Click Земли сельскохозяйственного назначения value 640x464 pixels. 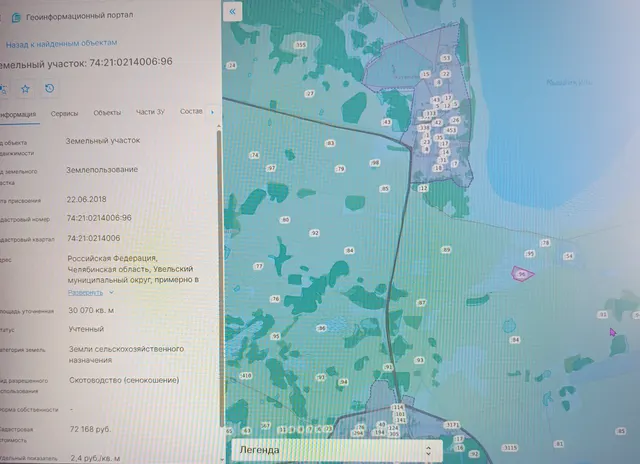click(126, 355)
